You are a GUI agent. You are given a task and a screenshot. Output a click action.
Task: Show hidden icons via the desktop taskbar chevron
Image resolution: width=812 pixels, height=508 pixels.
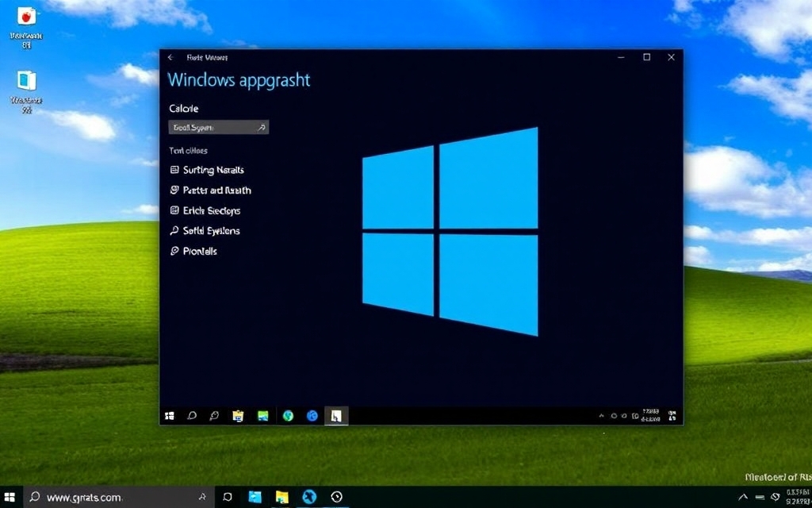click(743, 497)
